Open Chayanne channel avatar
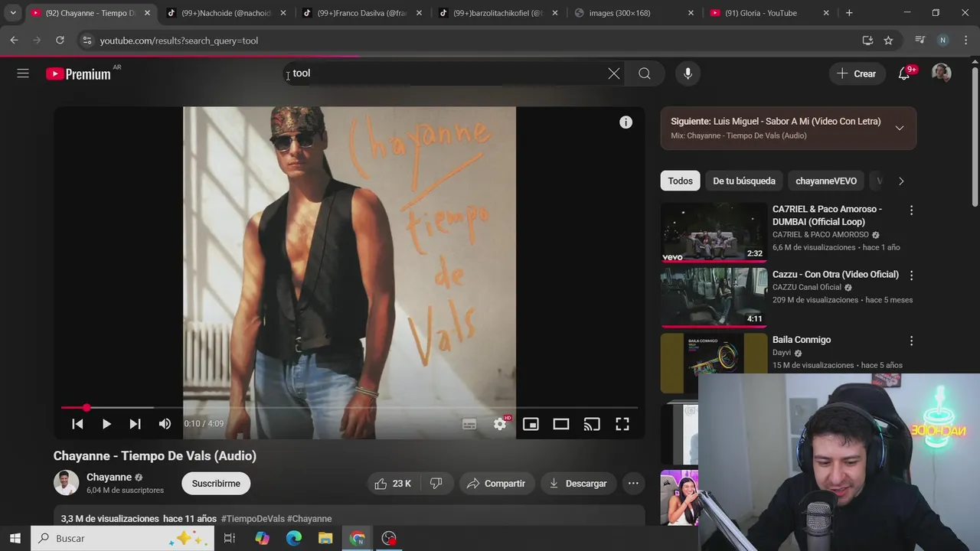 click(66, 483)
